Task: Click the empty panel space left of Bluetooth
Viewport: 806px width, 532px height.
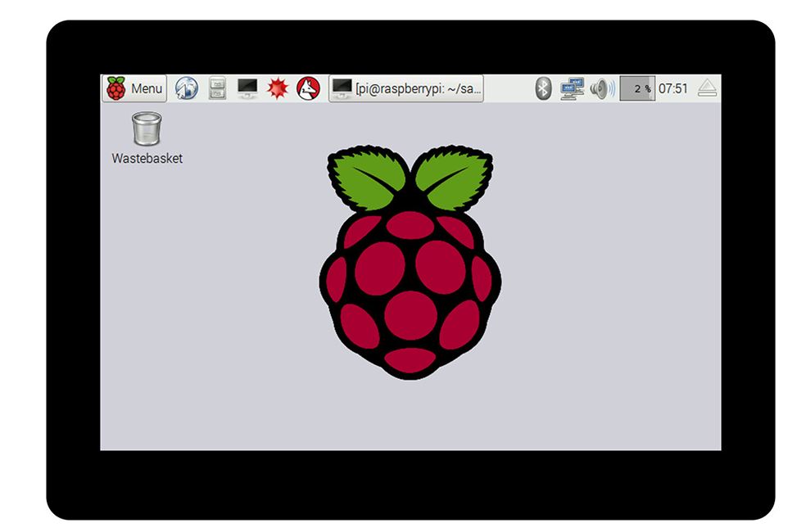Action: pyautogui.click(x=508, y=88)
